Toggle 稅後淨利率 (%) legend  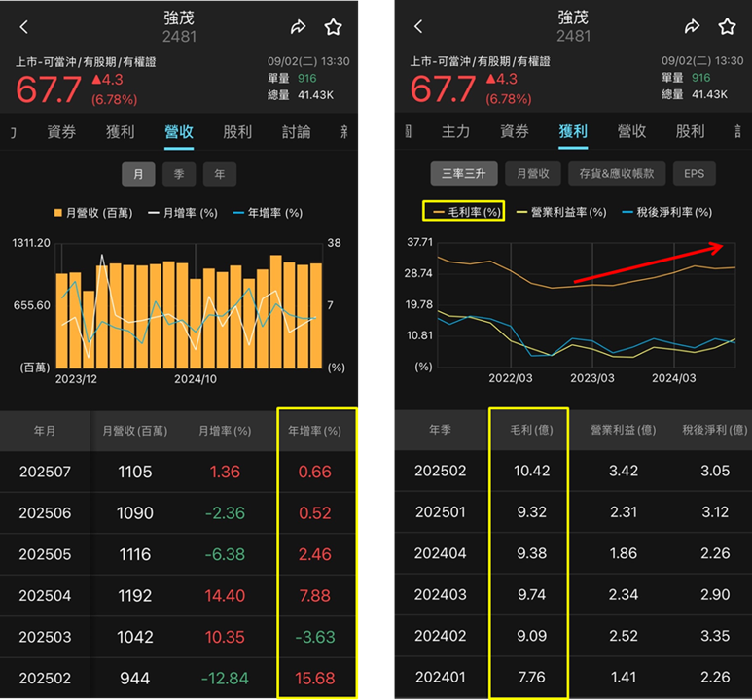(x=666, y=212)
